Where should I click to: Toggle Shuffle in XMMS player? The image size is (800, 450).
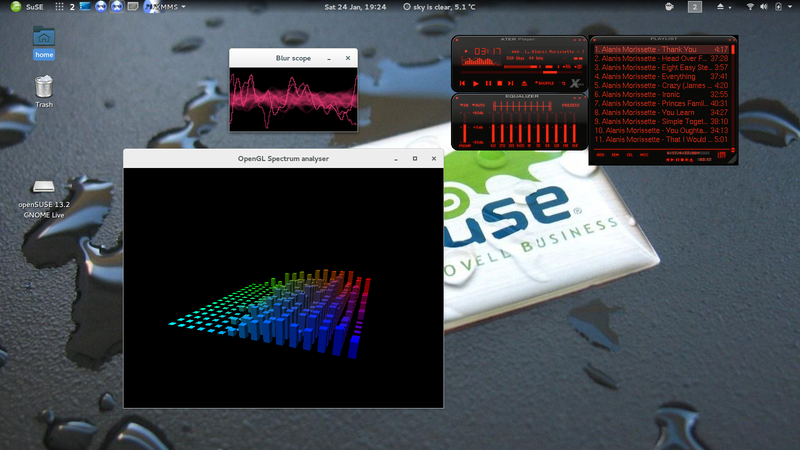(545, 83)
